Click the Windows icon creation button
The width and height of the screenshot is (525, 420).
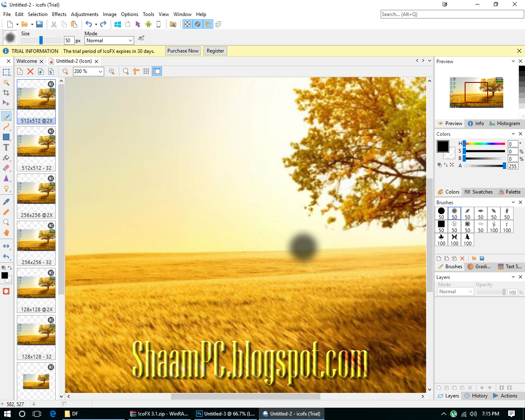(118, 24)
